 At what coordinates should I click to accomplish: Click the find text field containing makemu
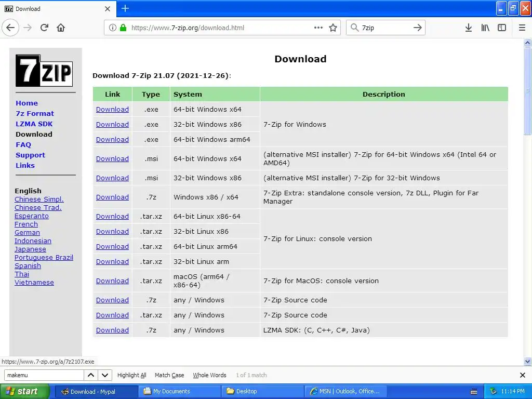pos(44,375)
